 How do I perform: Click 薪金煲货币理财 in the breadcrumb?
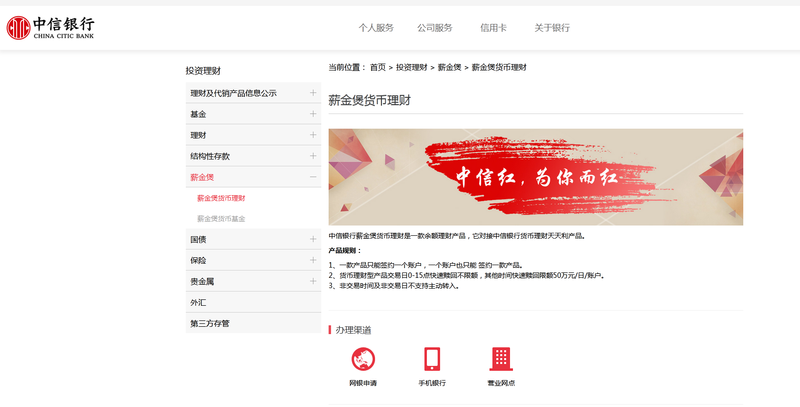(499, 67)
